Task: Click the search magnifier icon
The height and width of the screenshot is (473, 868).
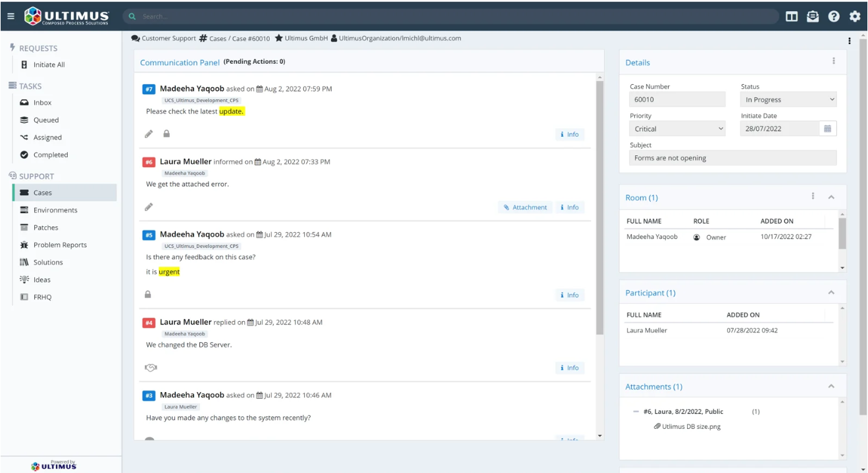Action: [x=133, y=16]
